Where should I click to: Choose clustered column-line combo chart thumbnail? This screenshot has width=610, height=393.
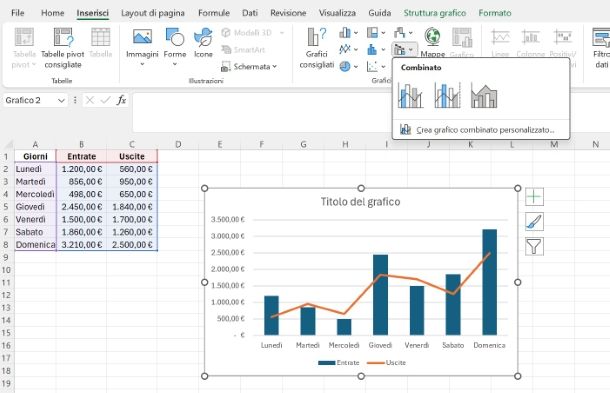click(410, 95)
